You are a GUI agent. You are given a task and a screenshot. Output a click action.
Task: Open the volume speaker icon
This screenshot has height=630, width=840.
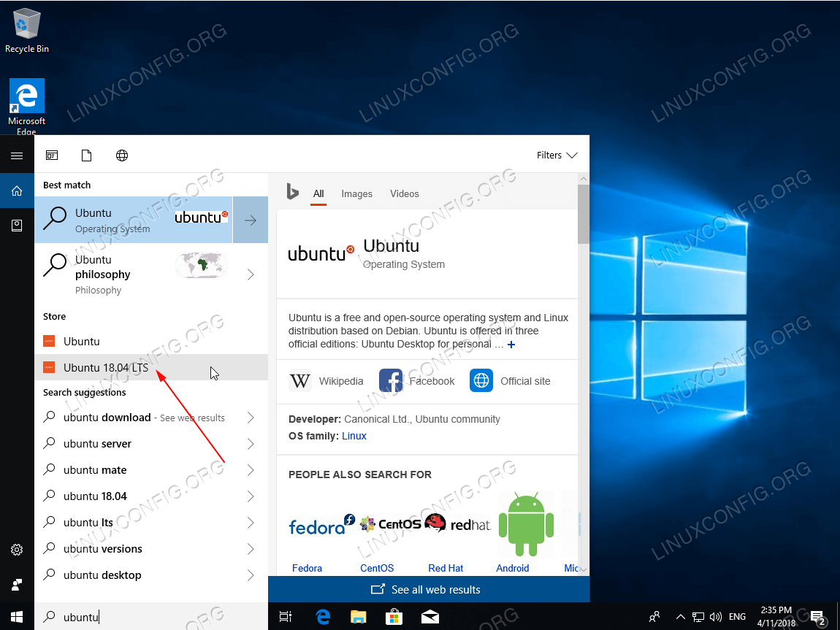coord(716,617)
